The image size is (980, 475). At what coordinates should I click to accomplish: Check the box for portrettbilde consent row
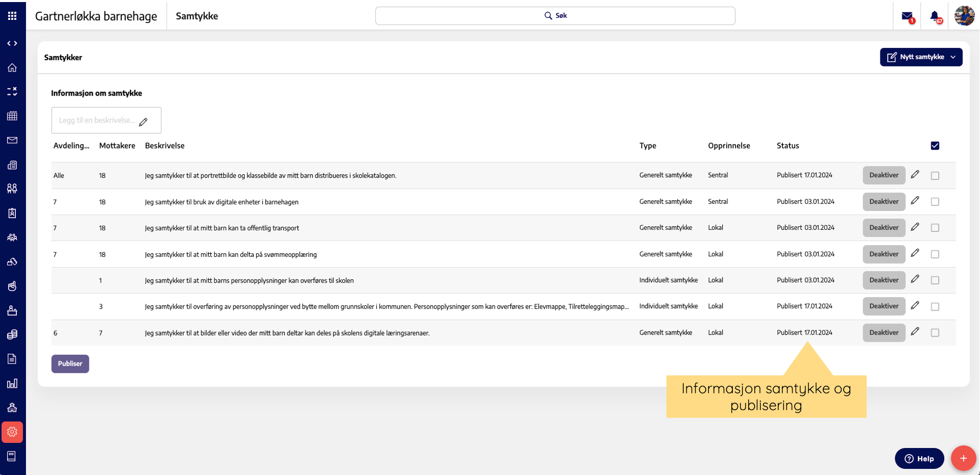pos(935,176)
